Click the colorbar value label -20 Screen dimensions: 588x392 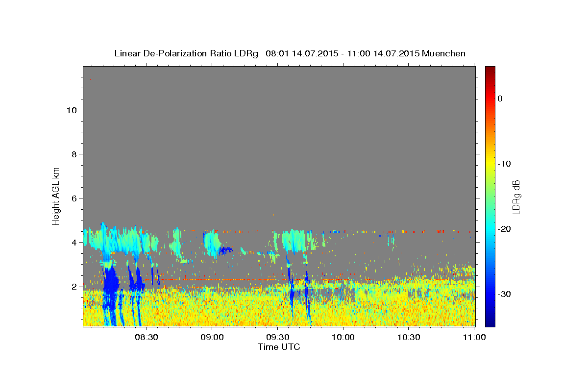pos(505,229)
